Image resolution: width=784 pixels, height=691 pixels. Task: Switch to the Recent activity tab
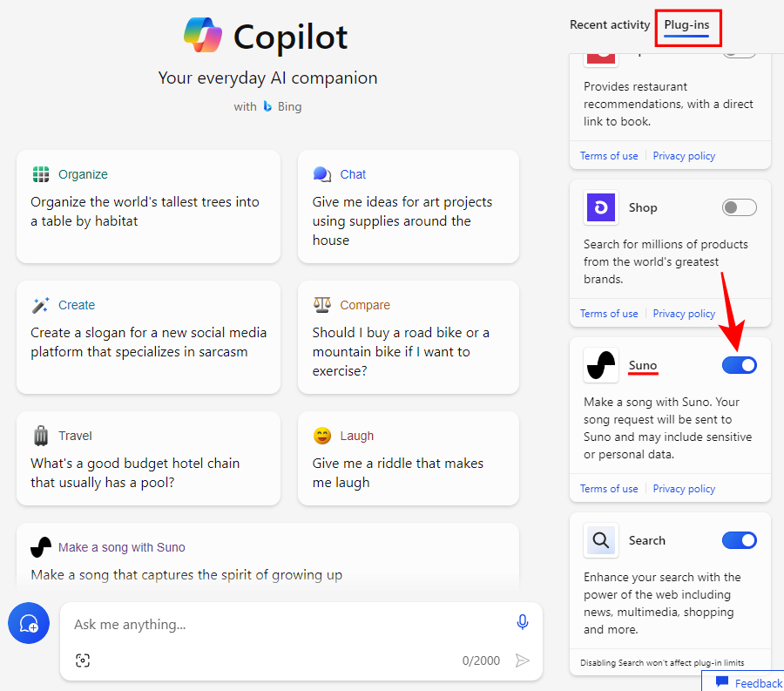610,24
